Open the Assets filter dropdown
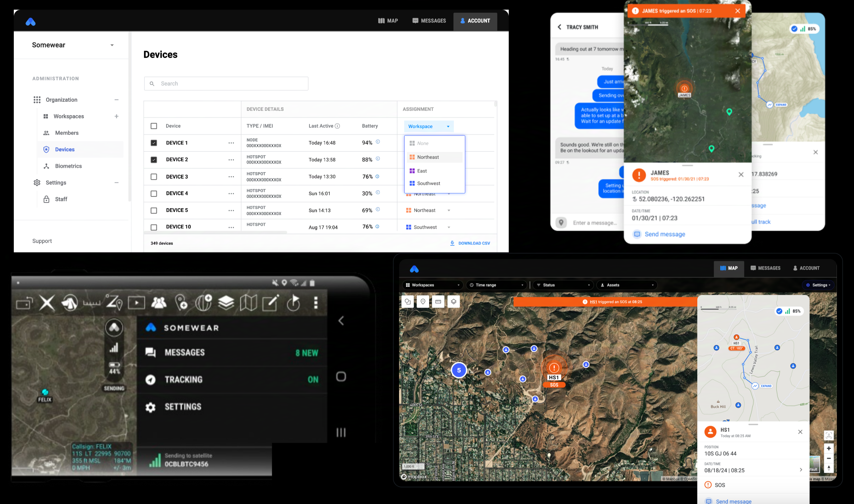The height and width of the screenshot is (504, 854). (627, 285)
